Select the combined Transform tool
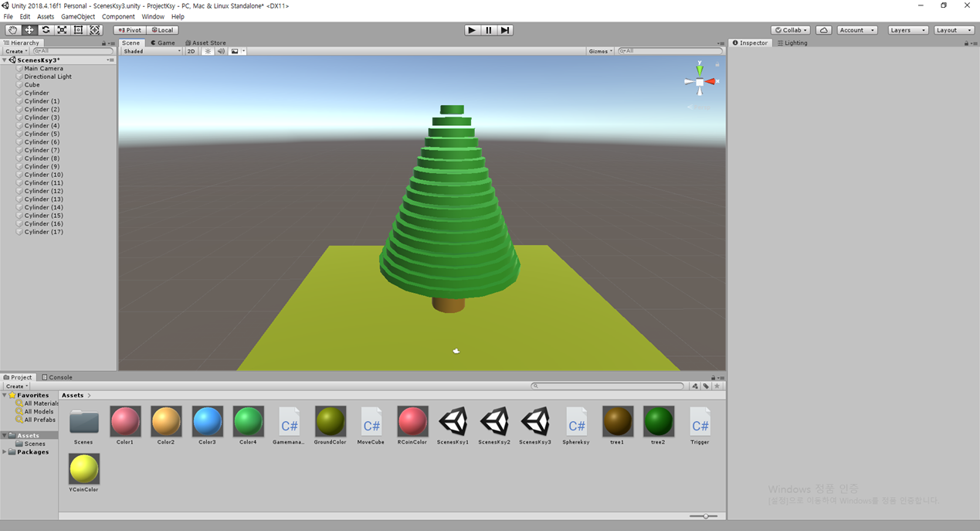 click(95, 30)
